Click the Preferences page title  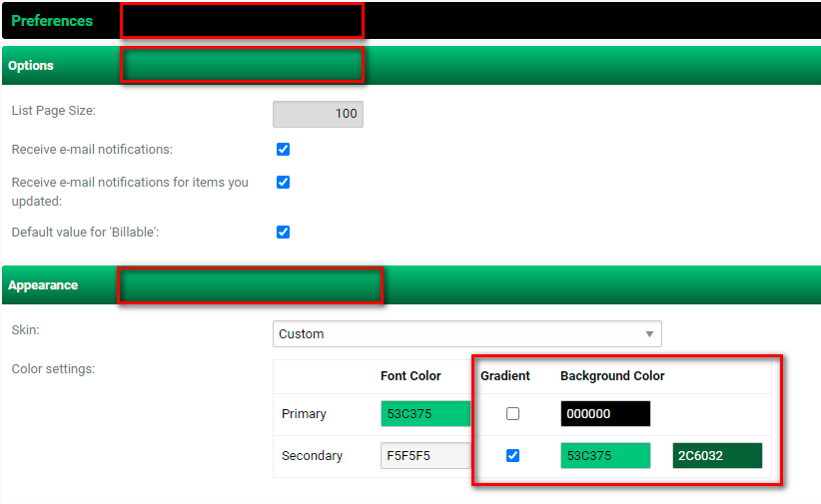52,21
